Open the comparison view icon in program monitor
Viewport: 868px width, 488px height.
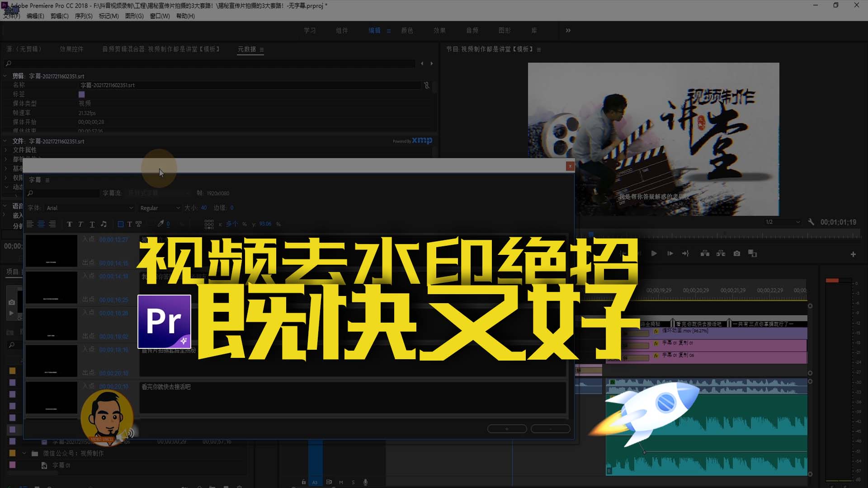(x=752, y=253)
